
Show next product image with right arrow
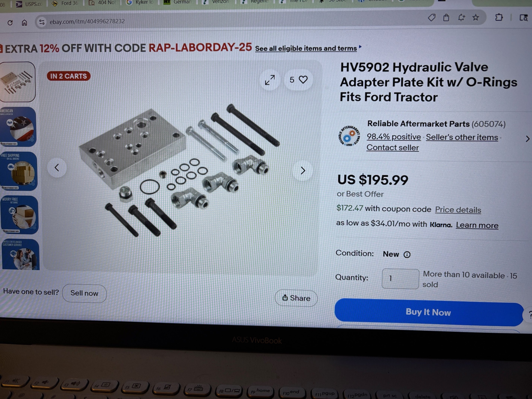303,170
